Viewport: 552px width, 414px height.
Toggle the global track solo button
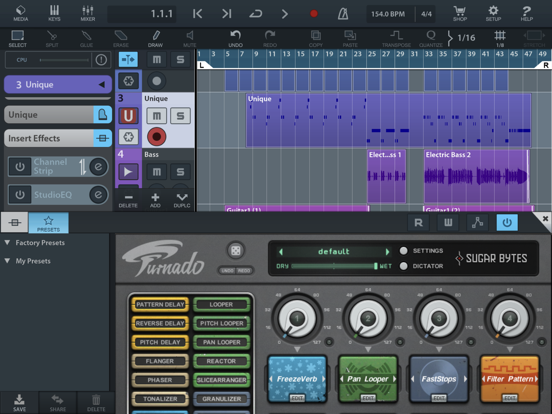point(180,59)
